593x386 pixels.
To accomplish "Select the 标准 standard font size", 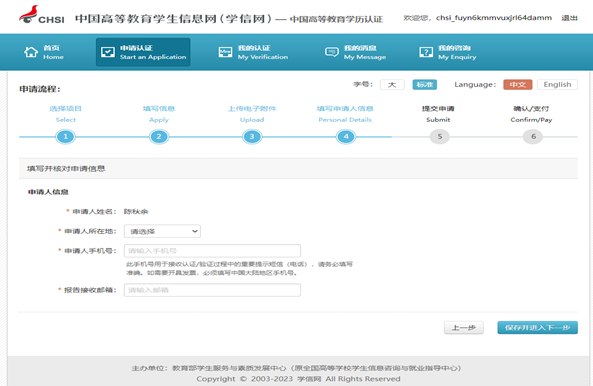I will click(425, 84).
